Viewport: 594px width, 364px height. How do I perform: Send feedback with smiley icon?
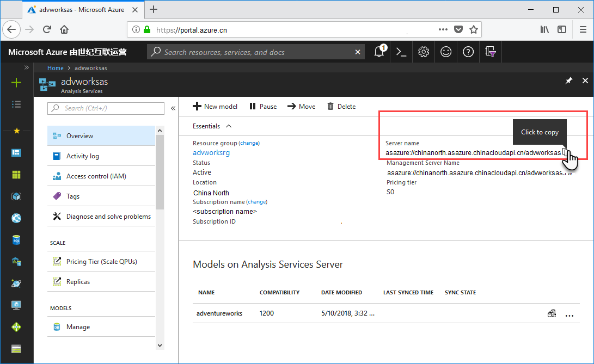point(446,52)
